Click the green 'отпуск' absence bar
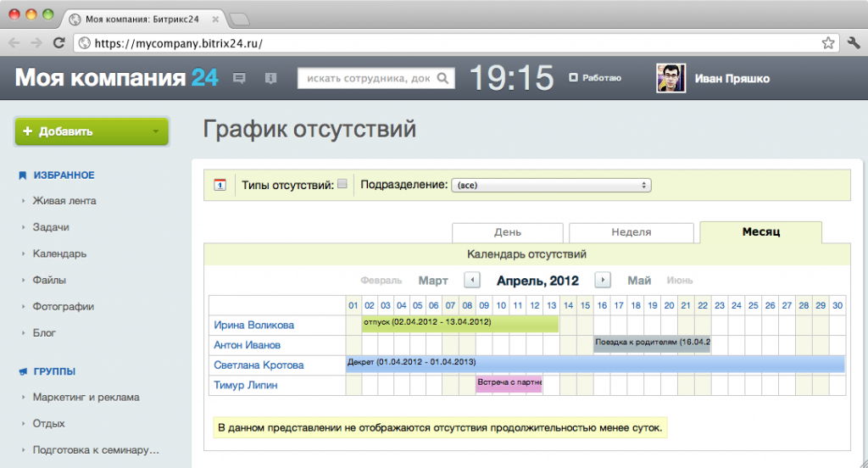Image resolution: width=868 pixels, height=468 pixels. (459, 323)
